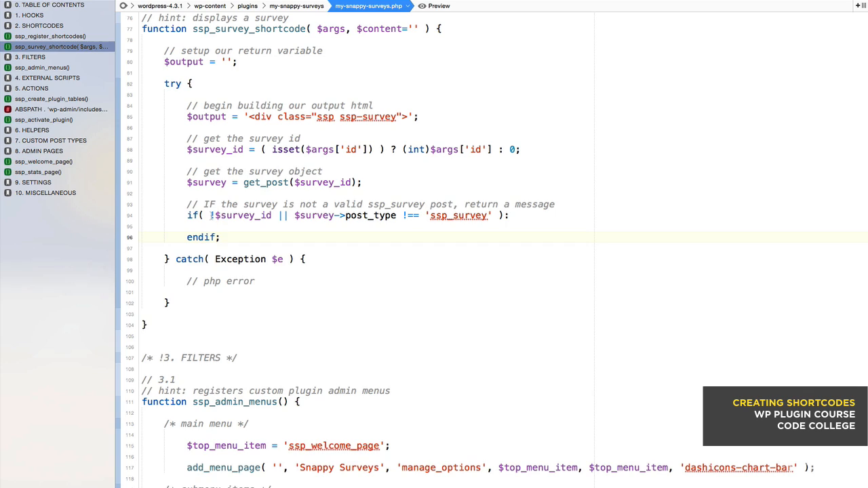Click bookmark icon beside 1. HOOKS
Screen dimensions: 868x488
(8, 15)
